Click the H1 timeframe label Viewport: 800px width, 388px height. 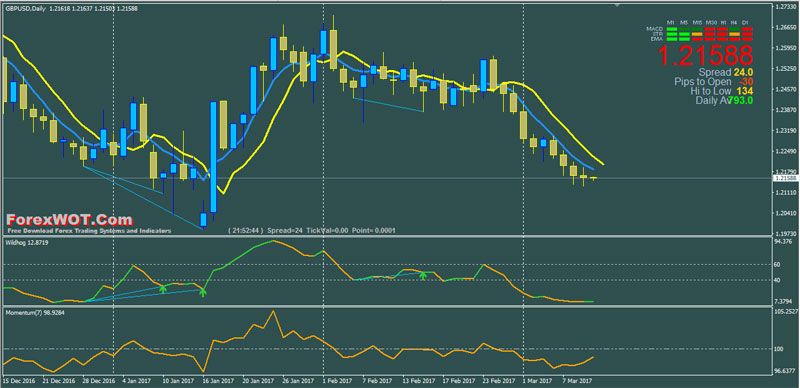pyautogui.click(x=724, y=22)
